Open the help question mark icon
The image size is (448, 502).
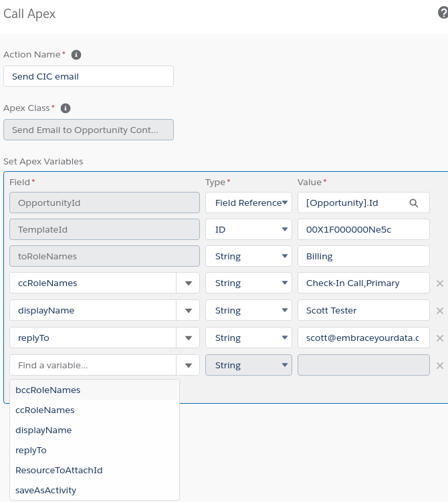(x=443, y=13)
